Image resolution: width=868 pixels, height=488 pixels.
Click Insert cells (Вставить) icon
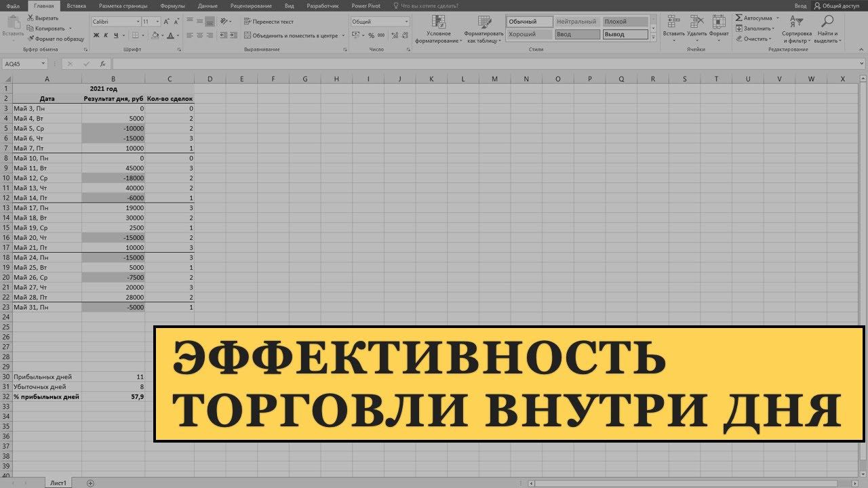673,21
